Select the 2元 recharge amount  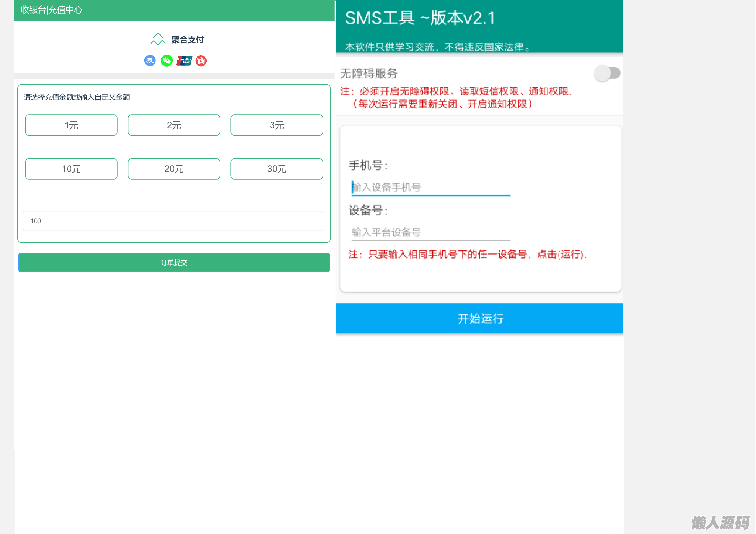[x=174, y=125]
